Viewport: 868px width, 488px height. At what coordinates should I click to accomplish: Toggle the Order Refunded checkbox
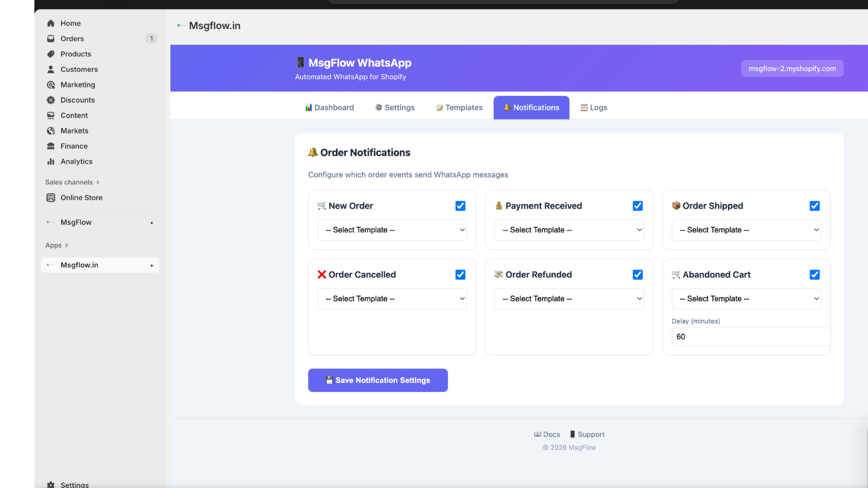(x=638, y=275)
